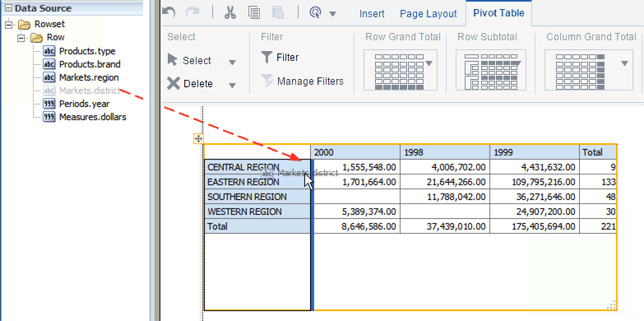Open the Select dropdown arrow
The image size is (644, 321).
click(x=233, y=63)
